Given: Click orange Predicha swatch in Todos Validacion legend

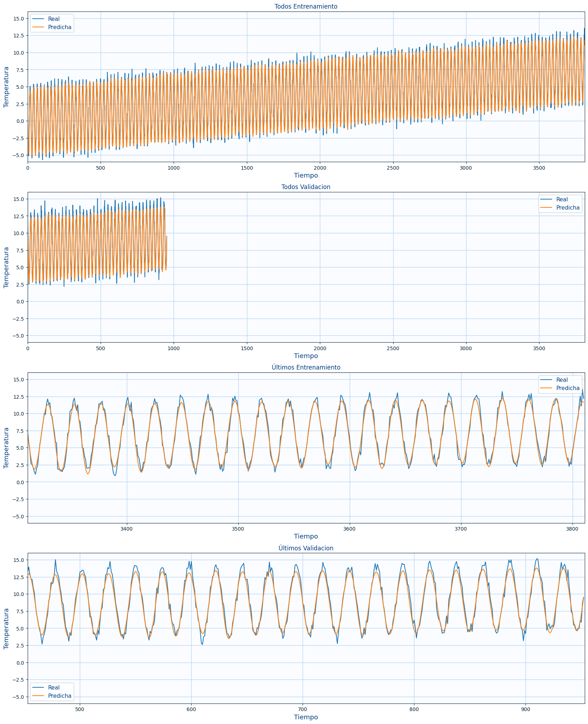Looking at the screenshot, I should (546, 208).
